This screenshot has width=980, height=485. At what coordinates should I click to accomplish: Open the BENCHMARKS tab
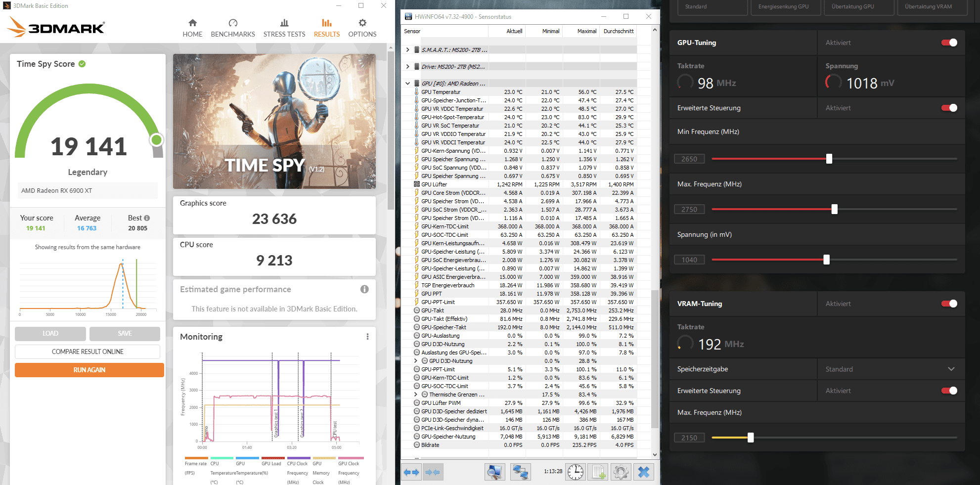pos(233,28)
